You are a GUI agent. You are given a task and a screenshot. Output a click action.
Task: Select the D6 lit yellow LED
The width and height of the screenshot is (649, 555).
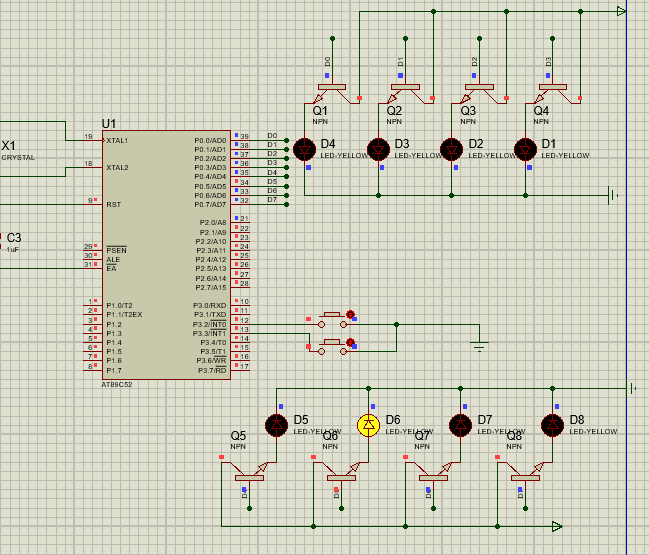pyautogui.click(x=368, y=425)
